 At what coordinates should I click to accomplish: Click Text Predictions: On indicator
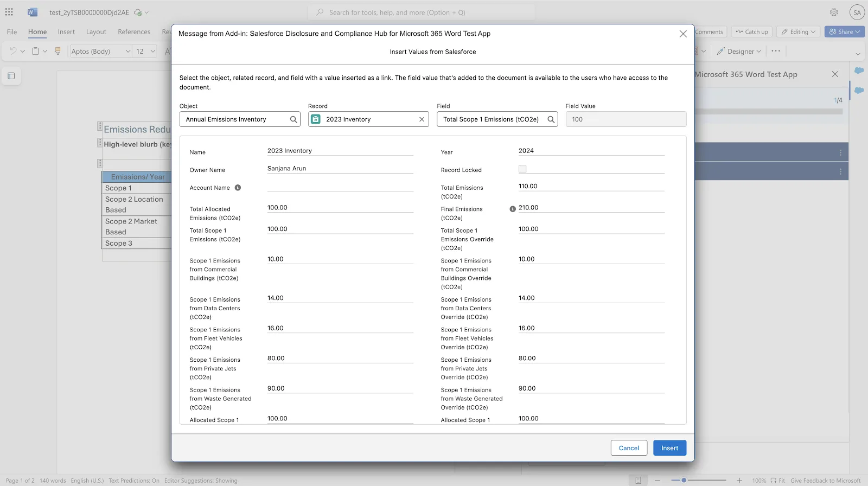pyautogui.click(x=134, y=481)
